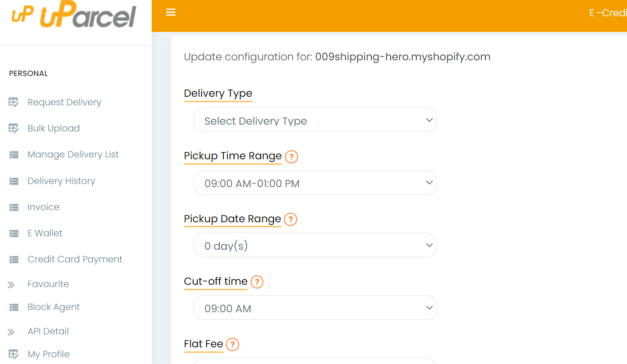Select Credit Card Payment from the sidebar
The width and height of the screenshot is (627, 364).
click(75, 259)
